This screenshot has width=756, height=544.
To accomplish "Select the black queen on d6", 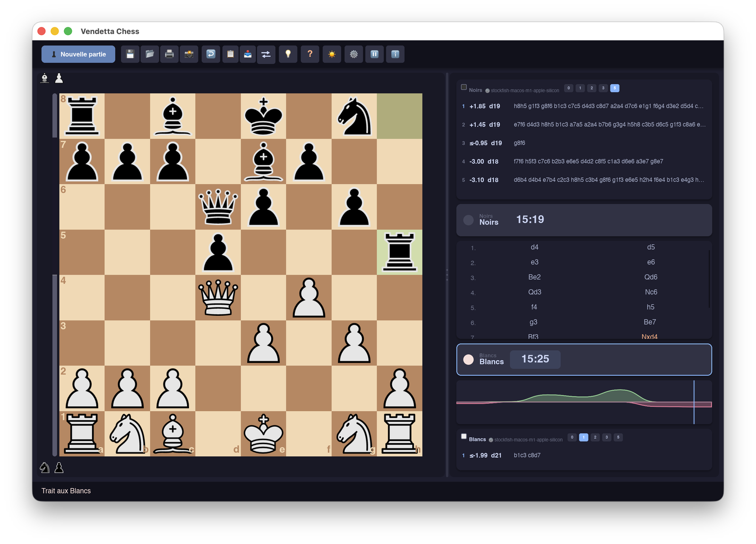I will 218,207.
